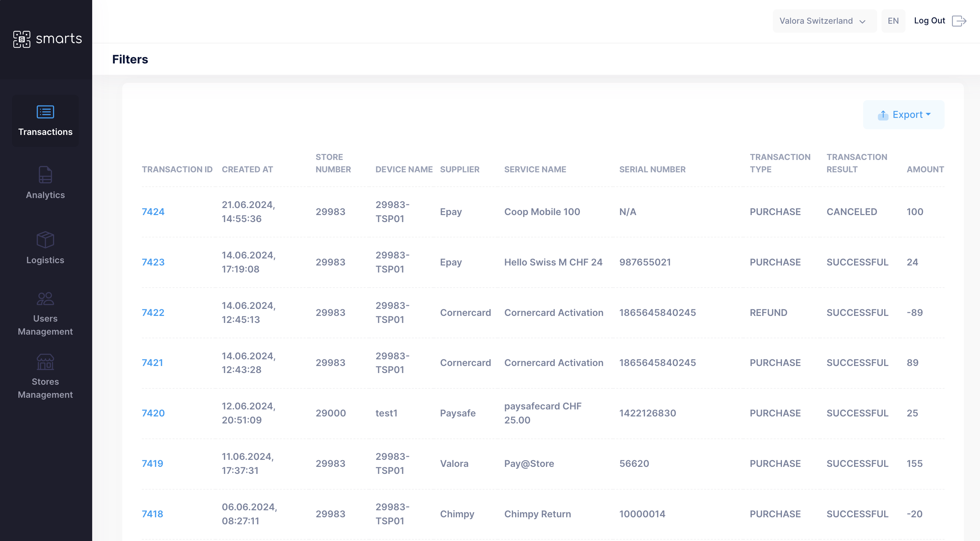
Task: Click the TRANSACTION ID column header
Action: (x=177, y=169)
